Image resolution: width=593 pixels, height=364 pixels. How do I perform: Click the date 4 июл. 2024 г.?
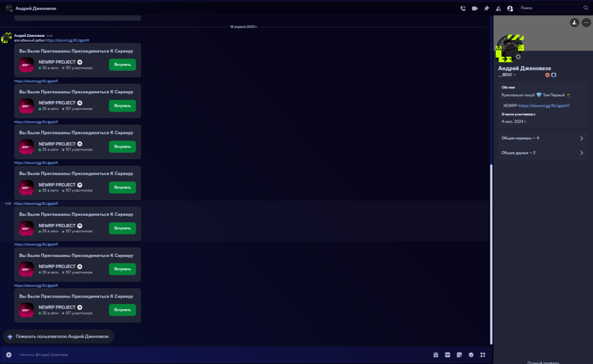pyautogui.click(x=514, y=122)
